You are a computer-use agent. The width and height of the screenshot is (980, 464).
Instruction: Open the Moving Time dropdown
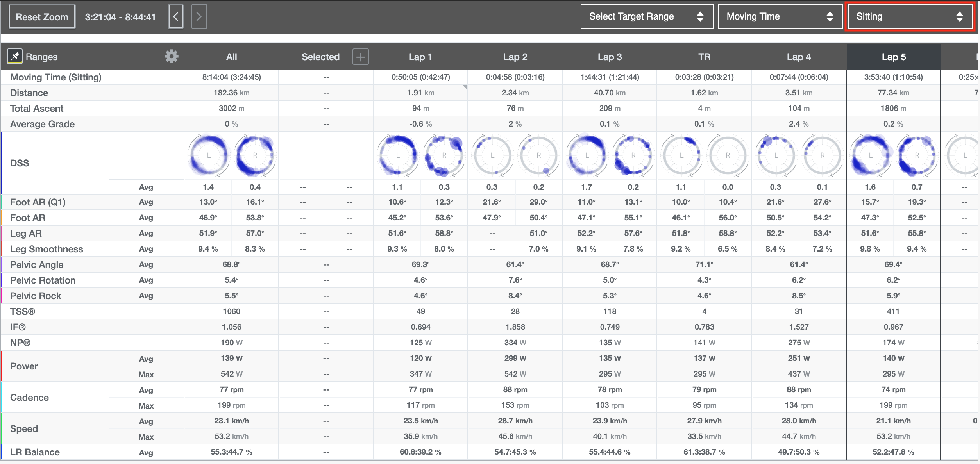[780, 16]
